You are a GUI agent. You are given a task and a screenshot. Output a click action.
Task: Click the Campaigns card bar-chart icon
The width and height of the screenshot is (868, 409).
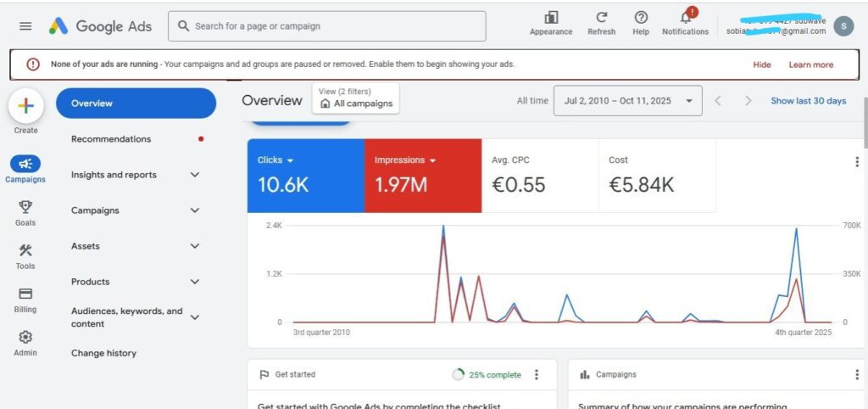click(x=585, y=375)
